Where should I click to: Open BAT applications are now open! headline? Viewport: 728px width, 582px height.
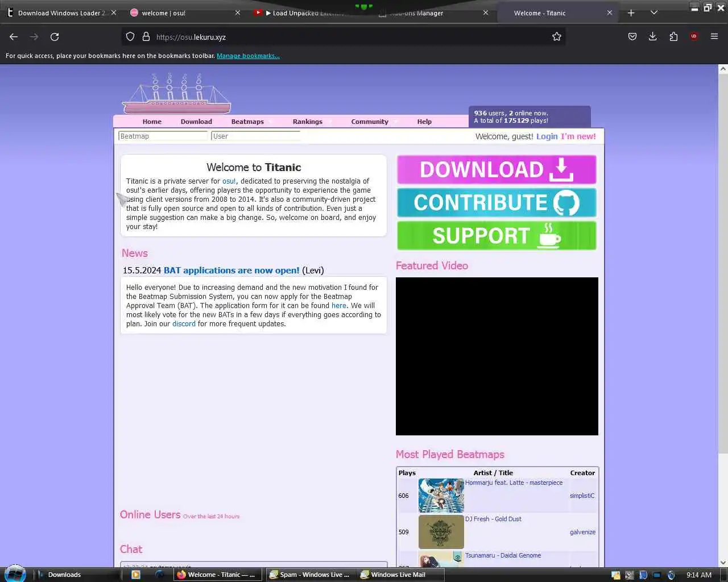[x=231, y=271]
